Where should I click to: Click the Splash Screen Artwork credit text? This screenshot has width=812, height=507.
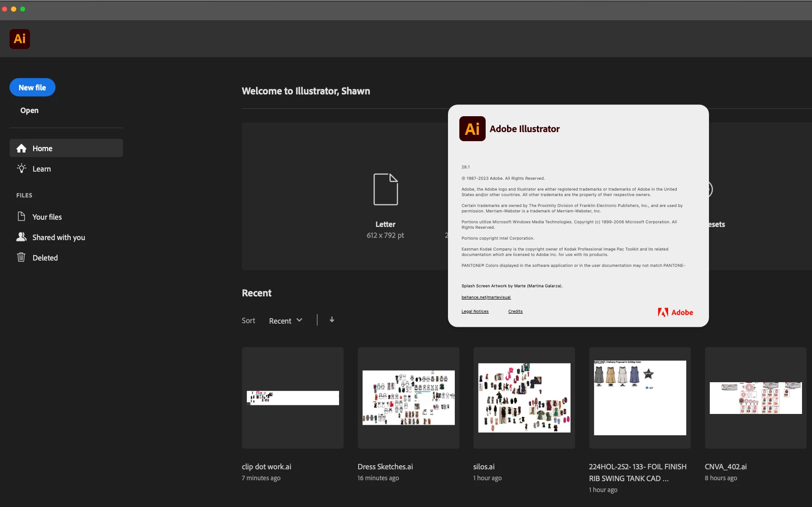[512, 286]
